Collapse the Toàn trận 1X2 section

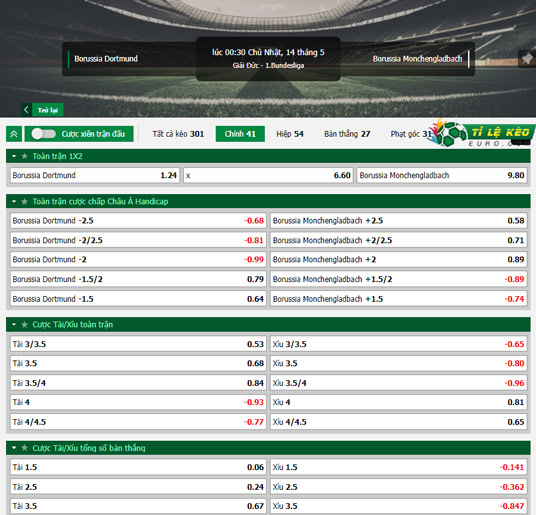click(x=14, y=156)
